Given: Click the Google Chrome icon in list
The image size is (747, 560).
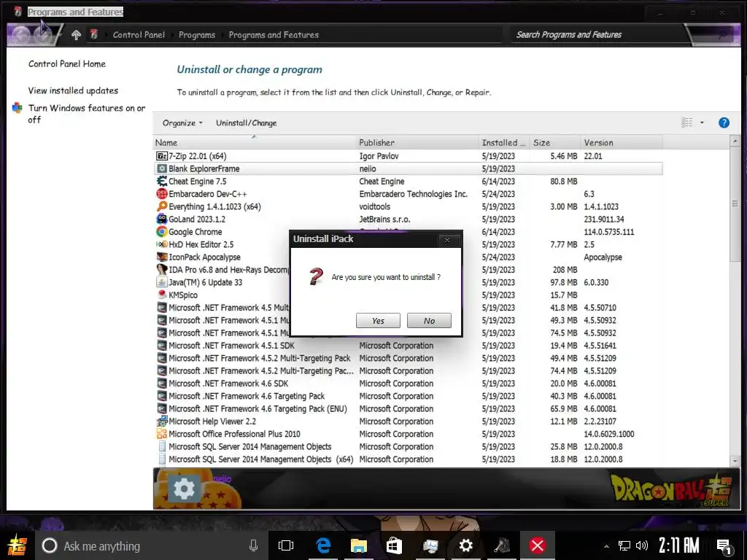Looking at the screenshot, I should pos(162,231).
